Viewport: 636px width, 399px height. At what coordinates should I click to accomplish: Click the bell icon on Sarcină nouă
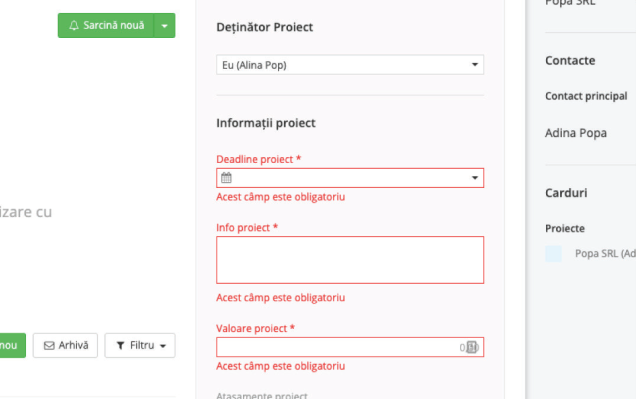tap(73, 26)
